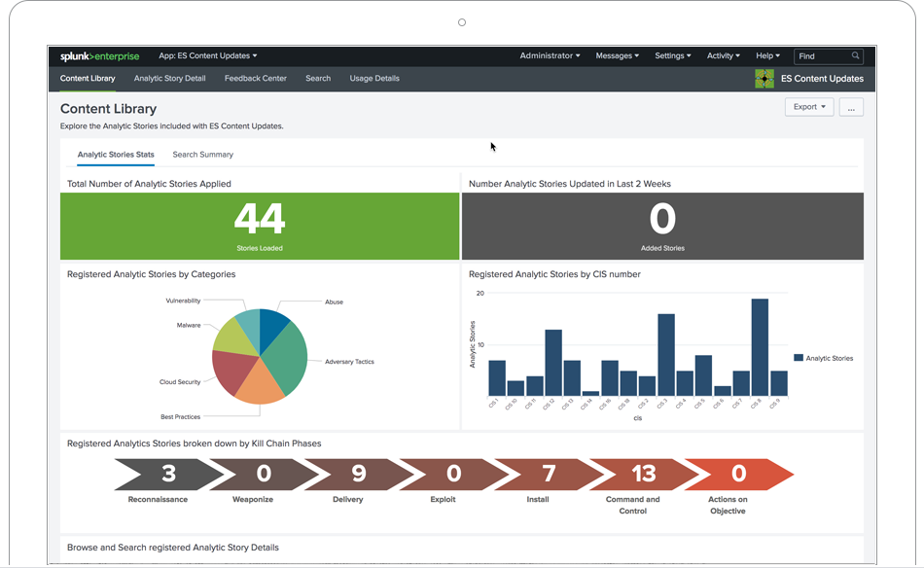Click the Cloud Security pie label
Screen dimensions: 924x568
tap(180, 382)
